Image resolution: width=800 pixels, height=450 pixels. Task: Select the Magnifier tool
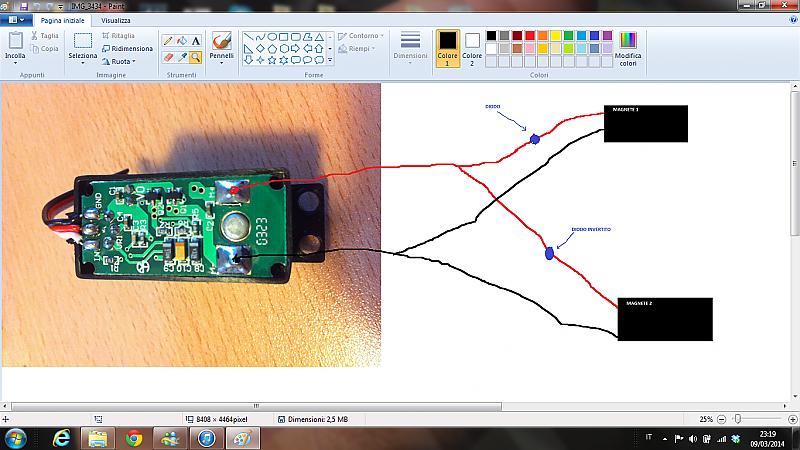click(x=196, y=57)
